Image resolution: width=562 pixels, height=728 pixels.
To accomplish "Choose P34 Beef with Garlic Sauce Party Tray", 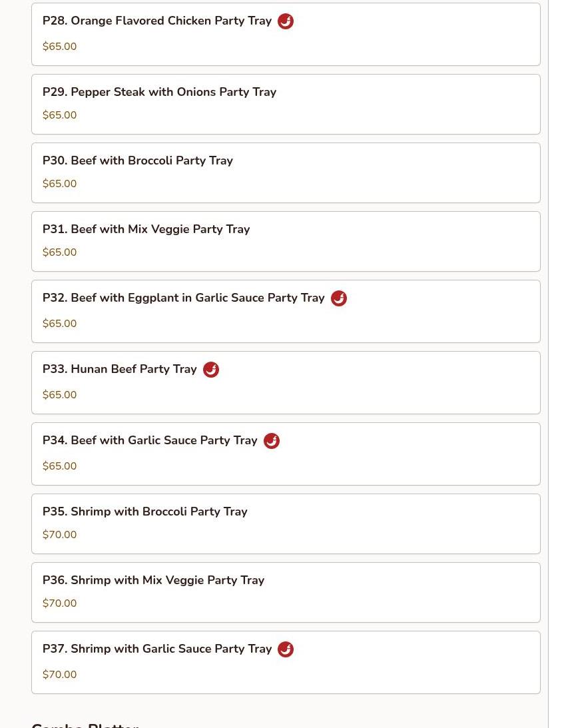I will click(286, 454).
